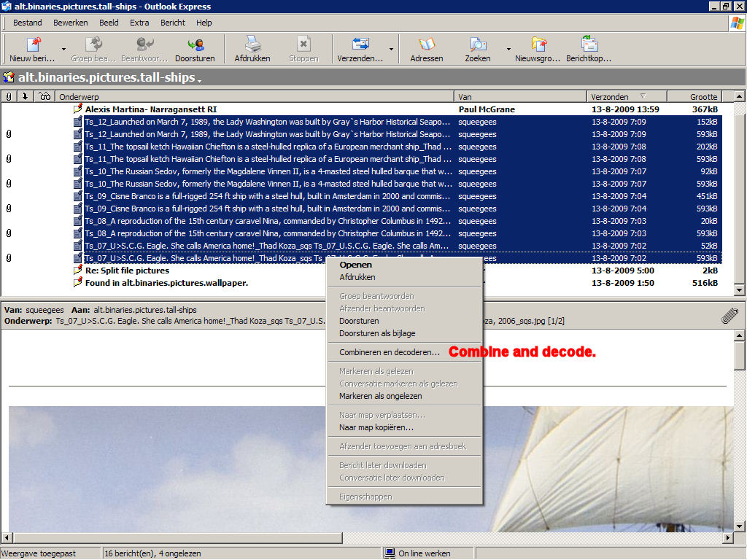Click the Windows logo in menu bar corner

(737, 23)
